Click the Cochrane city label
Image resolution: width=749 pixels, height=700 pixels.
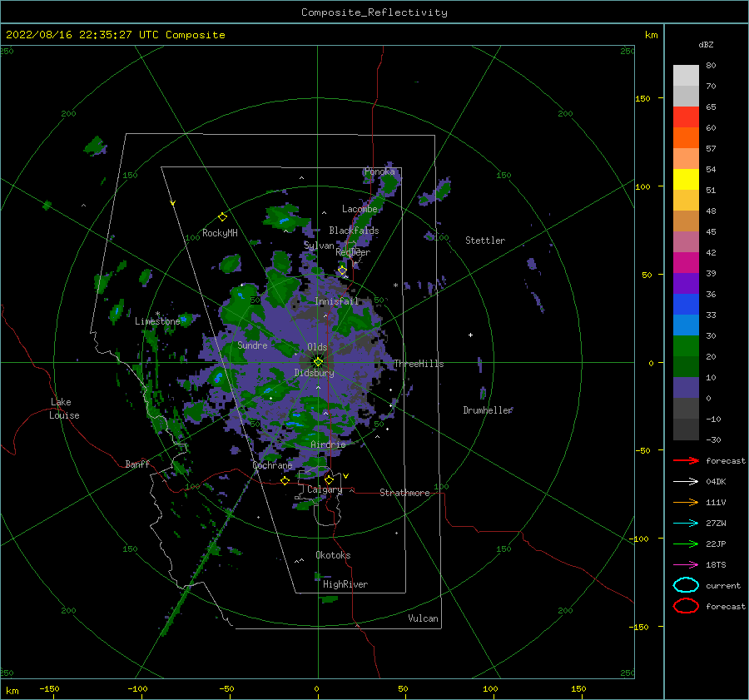272,465
